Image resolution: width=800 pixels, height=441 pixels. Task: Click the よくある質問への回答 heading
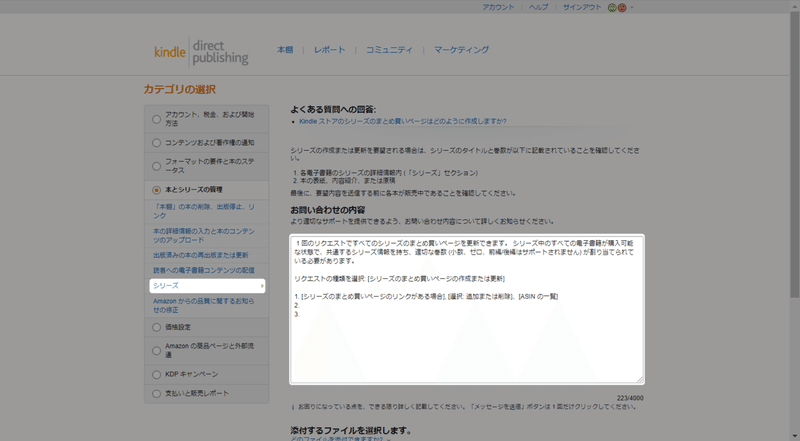tap(333, 109)
